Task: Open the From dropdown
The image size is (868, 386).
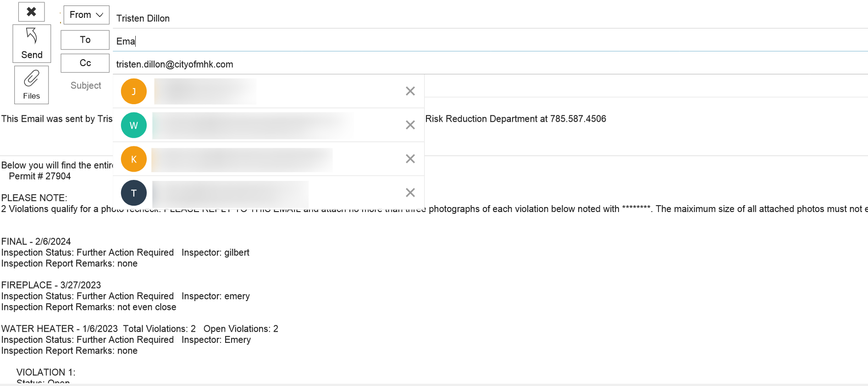Action: (86, 15)
